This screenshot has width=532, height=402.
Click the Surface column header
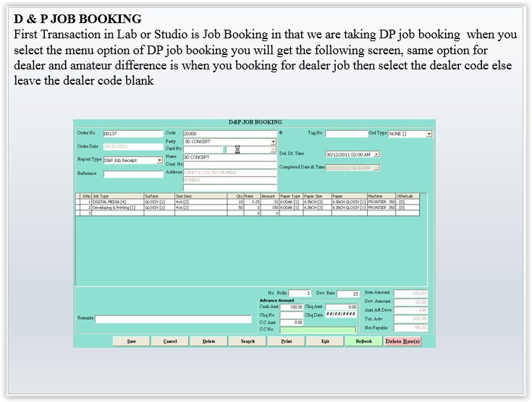159,196
